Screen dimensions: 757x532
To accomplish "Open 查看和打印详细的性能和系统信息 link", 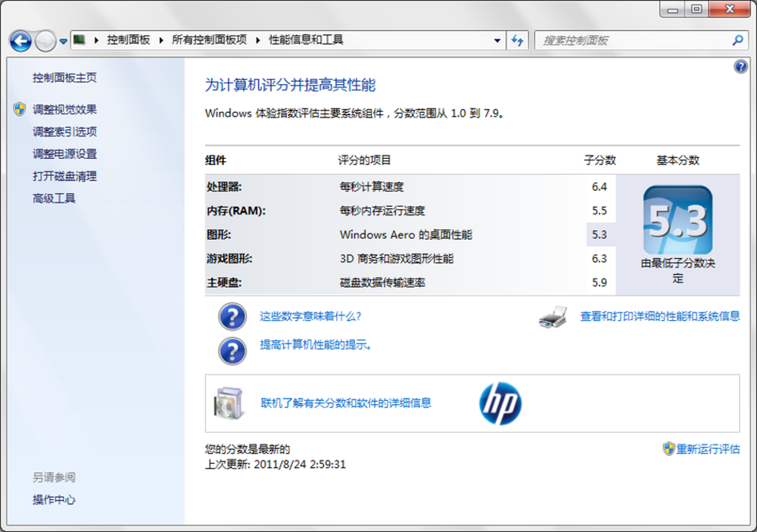I will point(659,316).
